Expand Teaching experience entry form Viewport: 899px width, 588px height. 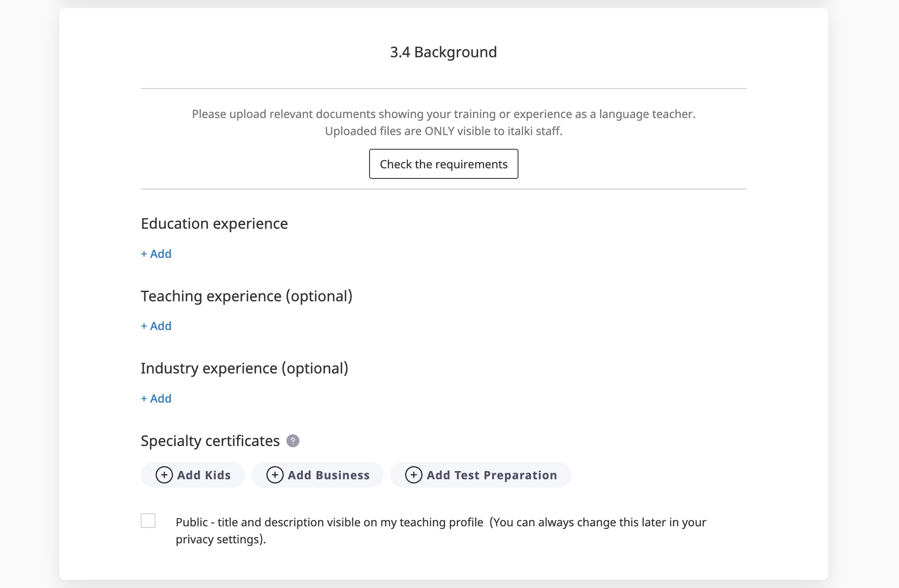pyautogui.click(x=156, y=326)
